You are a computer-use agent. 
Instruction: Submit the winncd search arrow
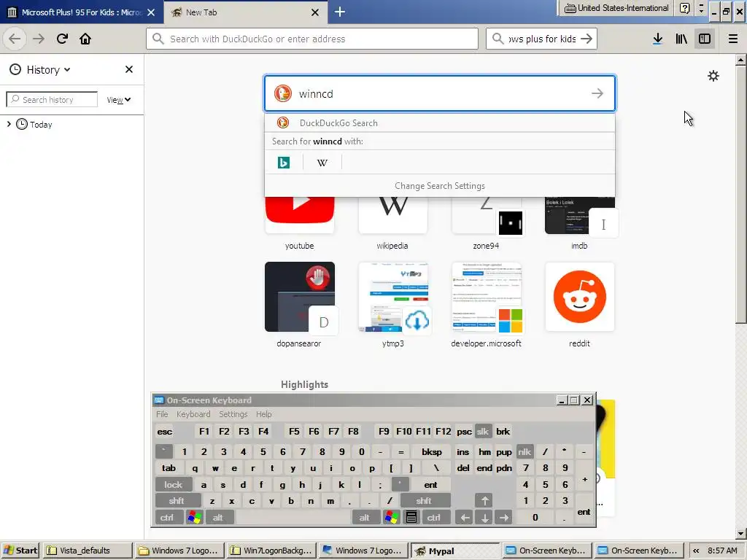(x=597, y=93)
